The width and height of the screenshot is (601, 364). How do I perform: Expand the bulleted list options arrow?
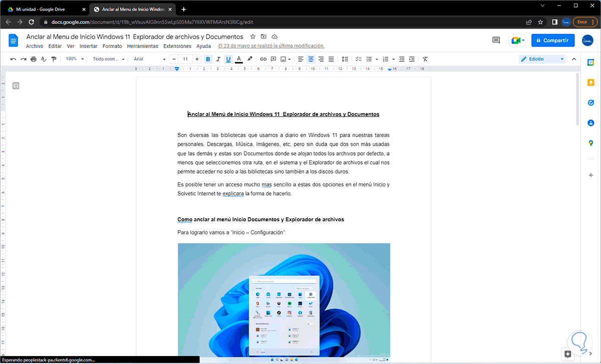[377, 59]
